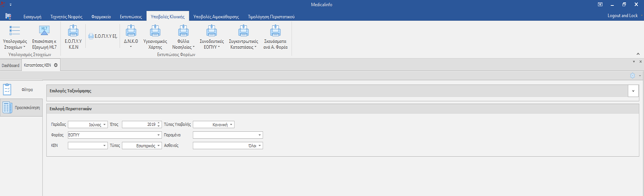644x196 pixels.
Task: Expand the Φορέας ΕΟΠΥΥ dropdown
Action: pos(159,135)
